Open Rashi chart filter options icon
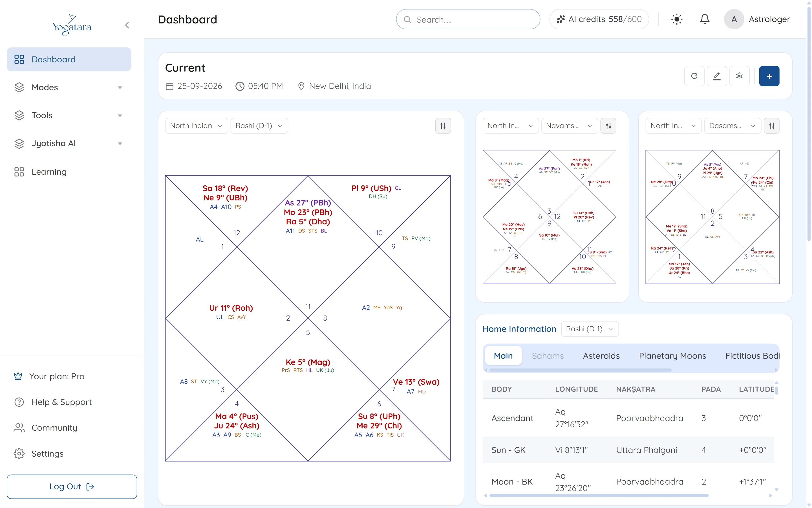The height and width of the screenshot is (508, 812). tap(443, 126)
